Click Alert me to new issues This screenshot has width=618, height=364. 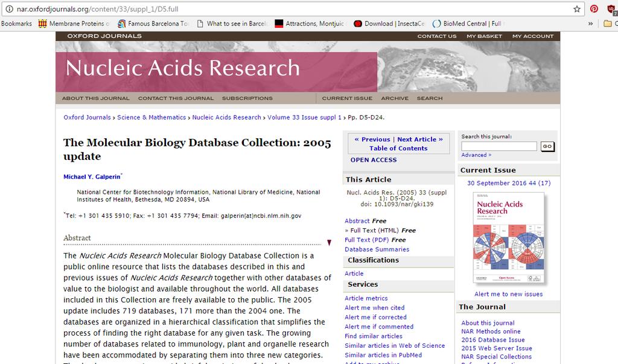(x=508, y=294)
